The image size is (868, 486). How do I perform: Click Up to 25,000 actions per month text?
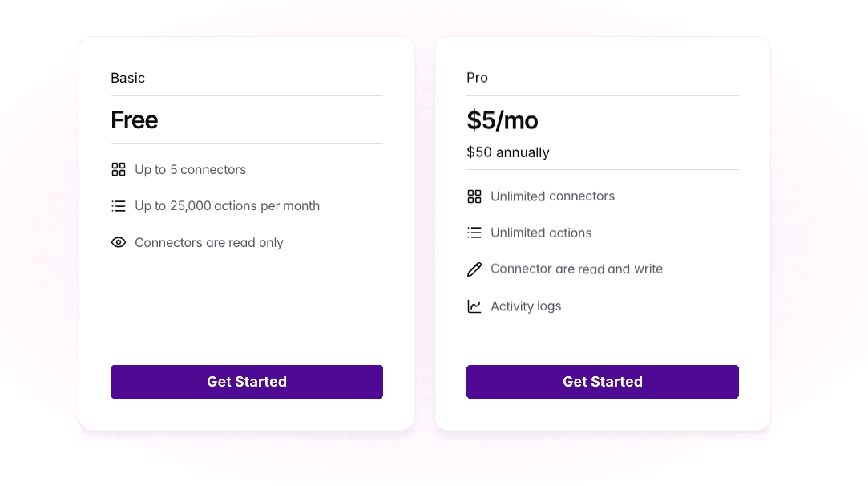(x=227, y=206)
